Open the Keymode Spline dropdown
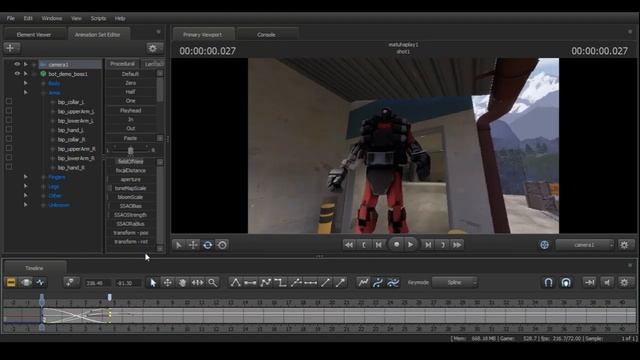The height and width of the screenshot is (360, 640). (455, 282)
